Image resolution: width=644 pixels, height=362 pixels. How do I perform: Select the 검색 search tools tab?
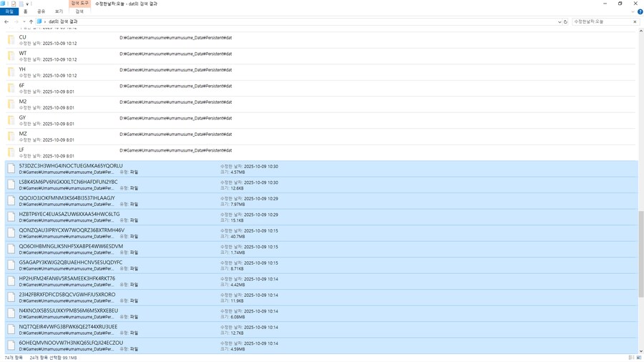coord(79,11)
